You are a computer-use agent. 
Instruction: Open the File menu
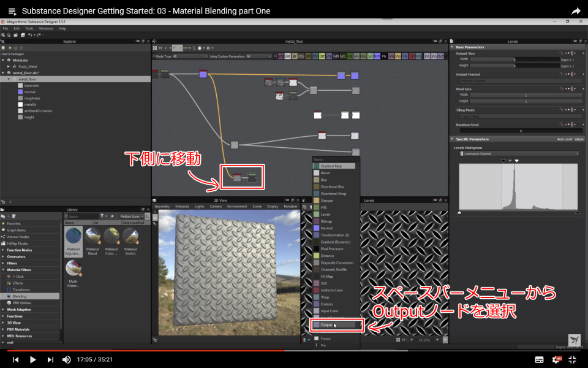(6, 29)
